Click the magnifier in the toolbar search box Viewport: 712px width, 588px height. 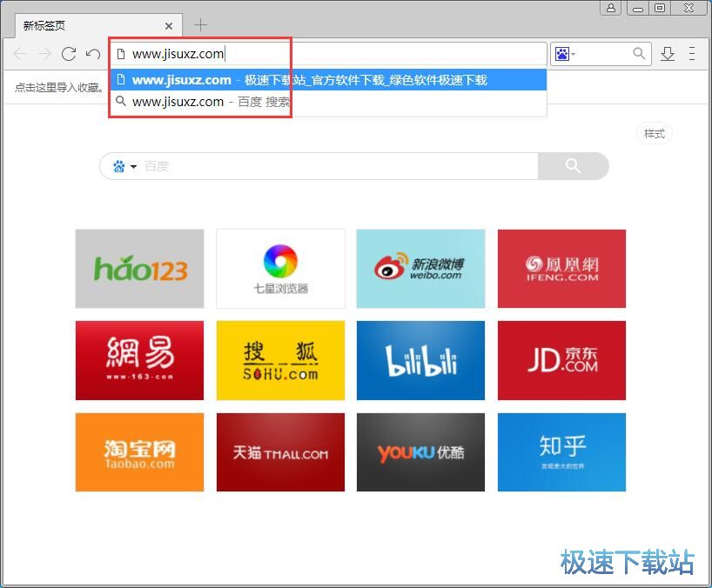[639, 54]
